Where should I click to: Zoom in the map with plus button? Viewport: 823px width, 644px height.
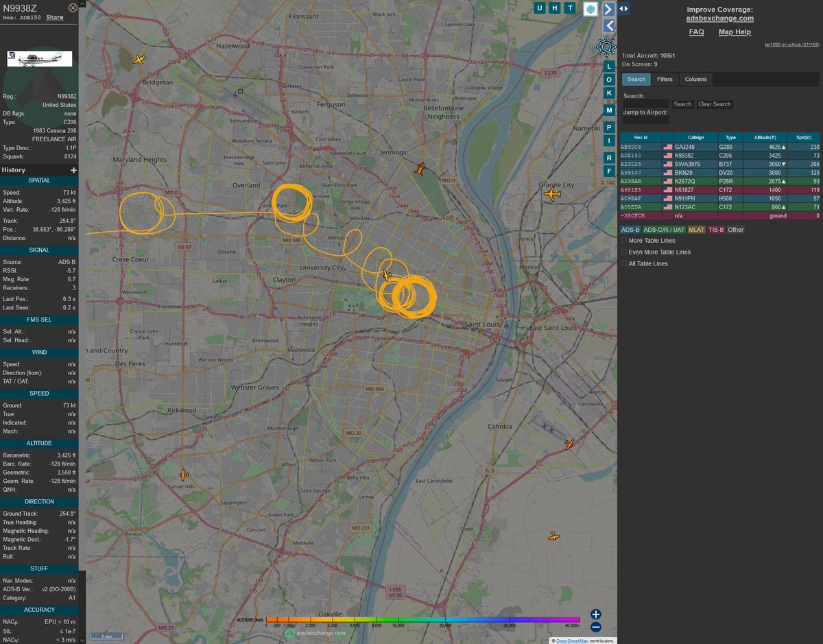(596, 615)
